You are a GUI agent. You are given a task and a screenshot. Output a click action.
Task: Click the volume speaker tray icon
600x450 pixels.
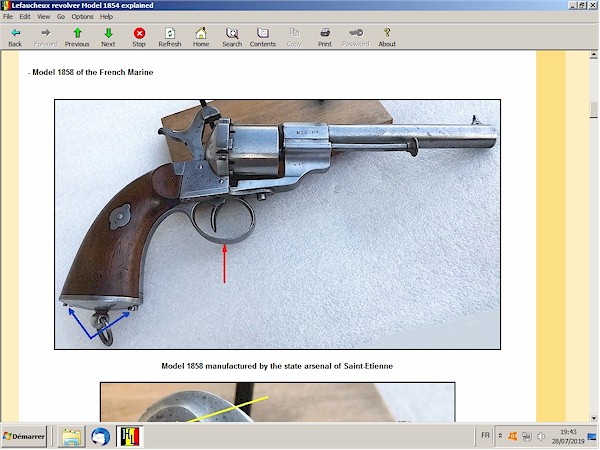541,436
